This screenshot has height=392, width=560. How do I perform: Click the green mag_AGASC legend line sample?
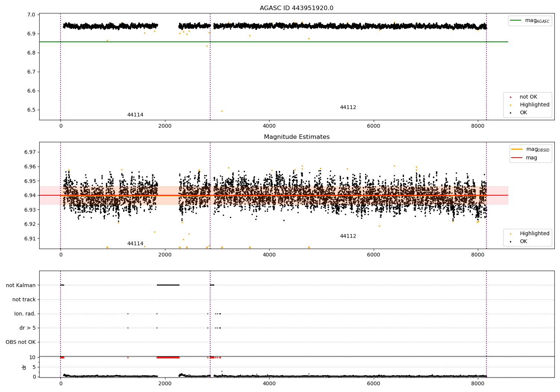click(x=516, y=21)
